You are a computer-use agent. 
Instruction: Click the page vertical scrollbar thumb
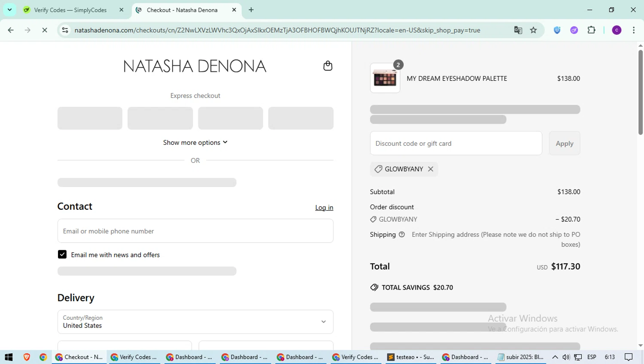click(640, 92)
